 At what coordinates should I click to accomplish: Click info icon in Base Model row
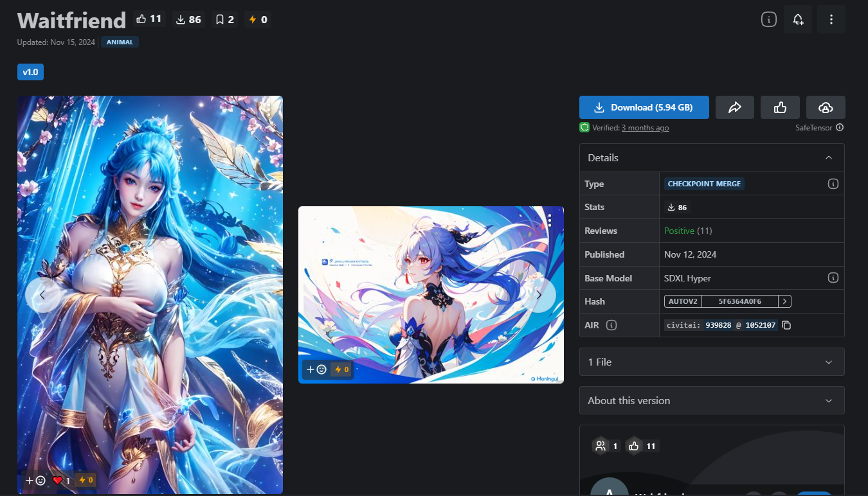pyautogui.click(x=833, y=278)
